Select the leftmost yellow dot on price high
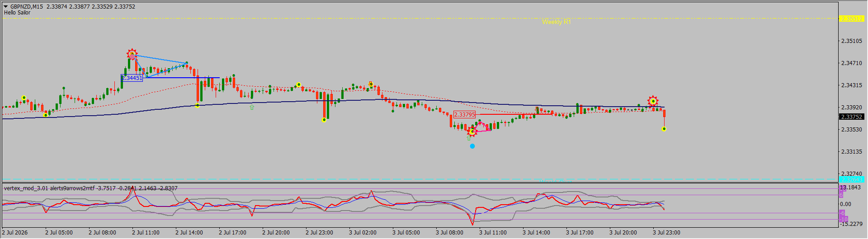Viewport: 868px width, 239px height. coord(24,98)
